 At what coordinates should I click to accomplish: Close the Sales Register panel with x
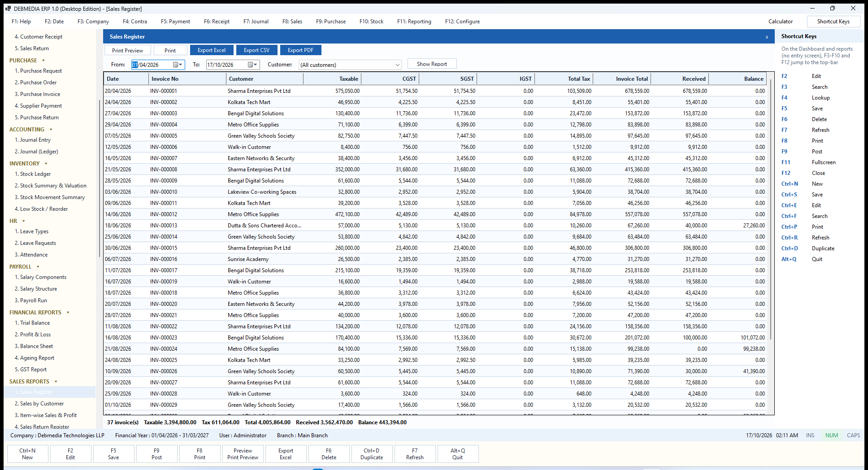point(767,37)
